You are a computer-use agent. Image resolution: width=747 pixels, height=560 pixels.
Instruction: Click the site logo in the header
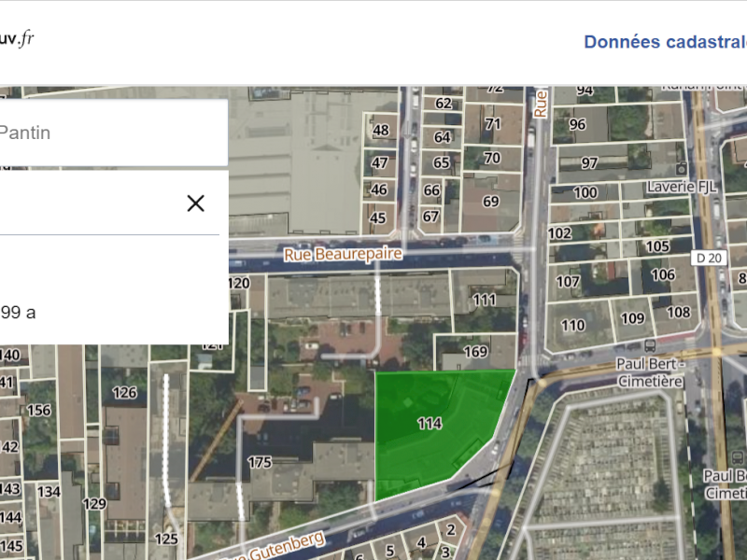17,39
